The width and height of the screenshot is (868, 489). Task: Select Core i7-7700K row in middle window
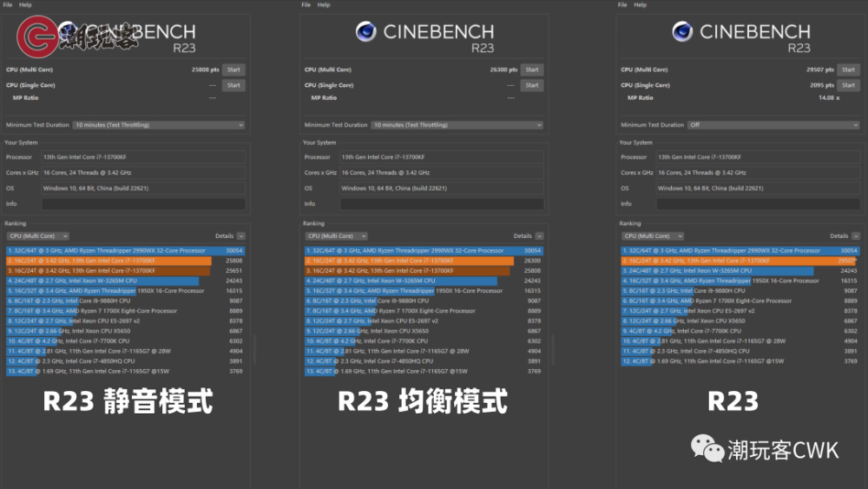[424, 341]
